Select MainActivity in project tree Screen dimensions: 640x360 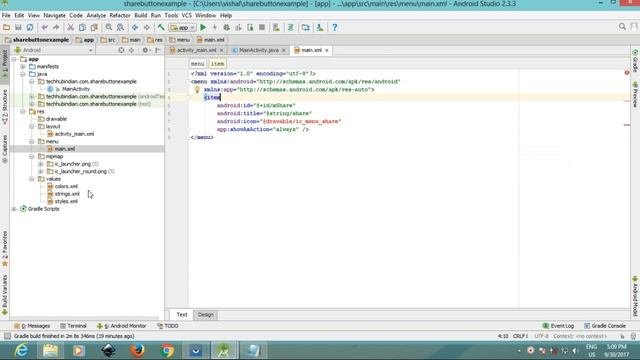76,89
